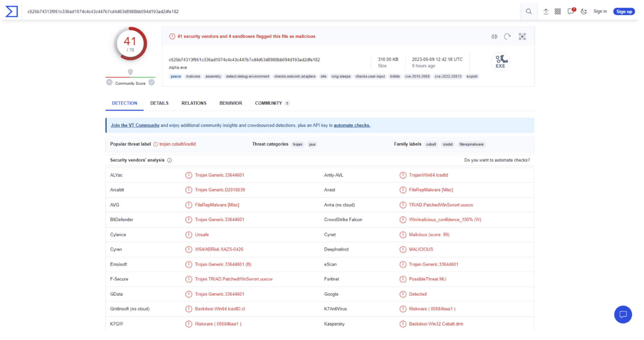Click the community score location pin marker
644x340 pixels.
[130, 72]
